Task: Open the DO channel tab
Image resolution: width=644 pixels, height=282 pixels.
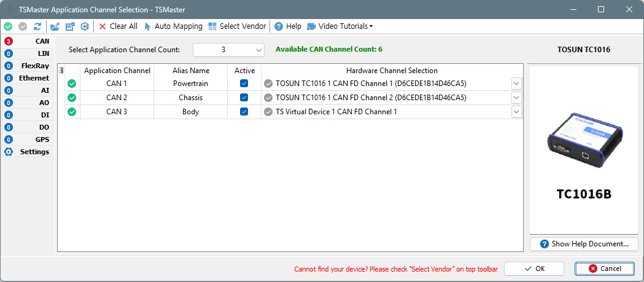Action: (x=27, y=127)
